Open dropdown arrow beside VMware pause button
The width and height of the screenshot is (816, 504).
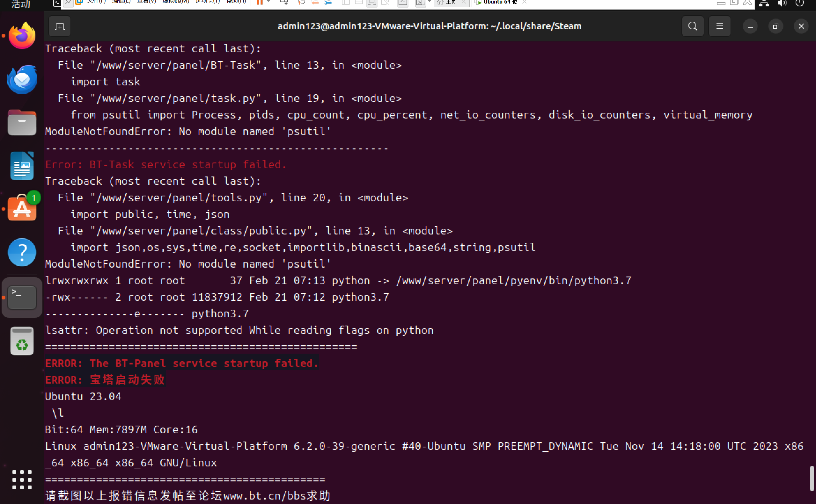click(268, 2)
